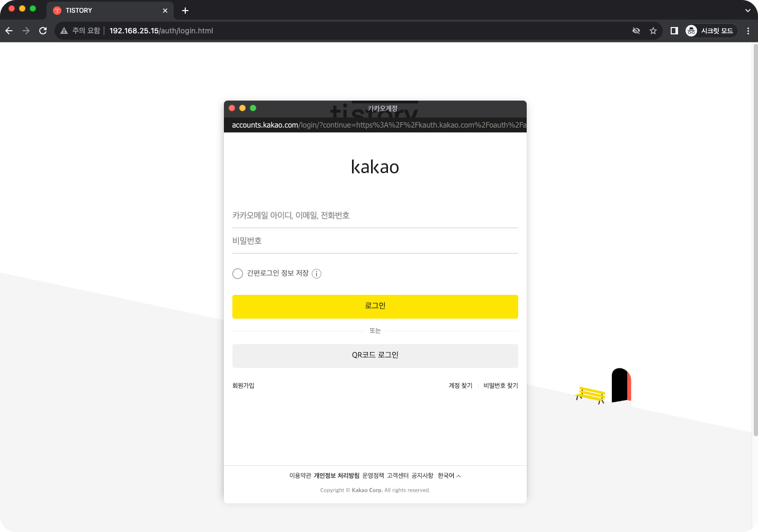This screenshot has width=758, height=532.
Task: Click the not-secure warning triangle icon
Action: click(64, 31)
